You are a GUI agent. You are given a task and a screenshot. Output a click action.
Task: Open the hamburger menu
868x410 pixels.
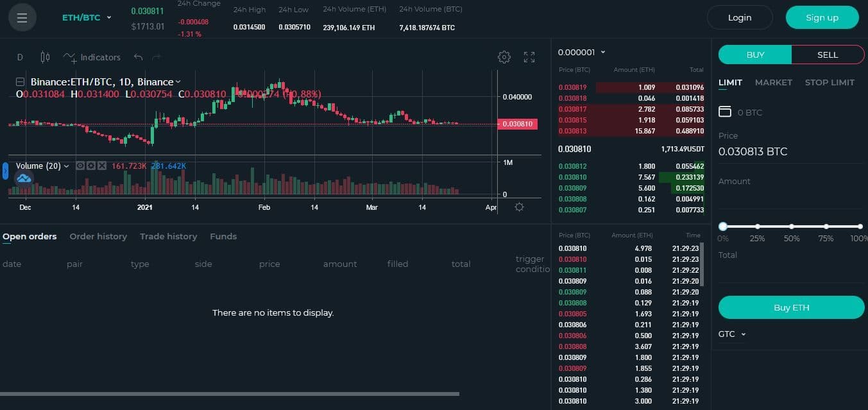(x=22, y=17)
